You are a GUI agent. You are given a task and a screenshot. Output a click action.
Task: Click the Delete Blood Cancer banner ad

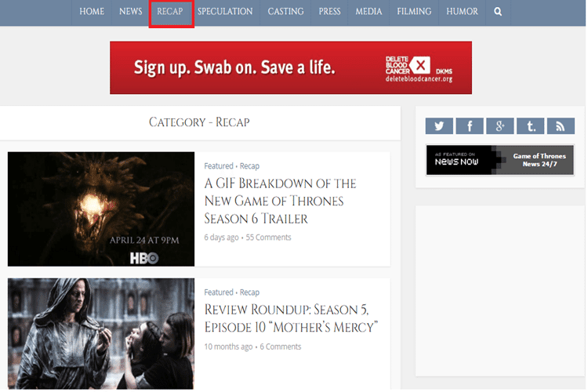[291, 68]
